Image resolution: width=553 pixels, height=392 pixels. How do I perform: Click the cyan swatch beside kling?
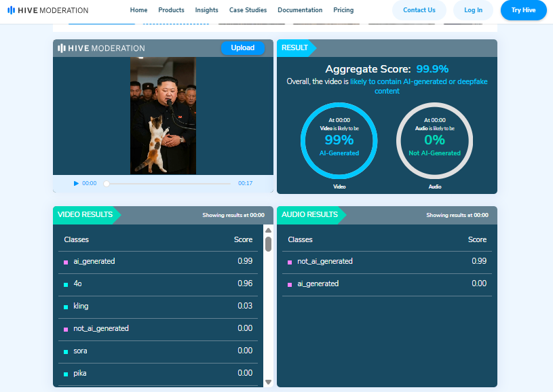(x=66, y=307)
